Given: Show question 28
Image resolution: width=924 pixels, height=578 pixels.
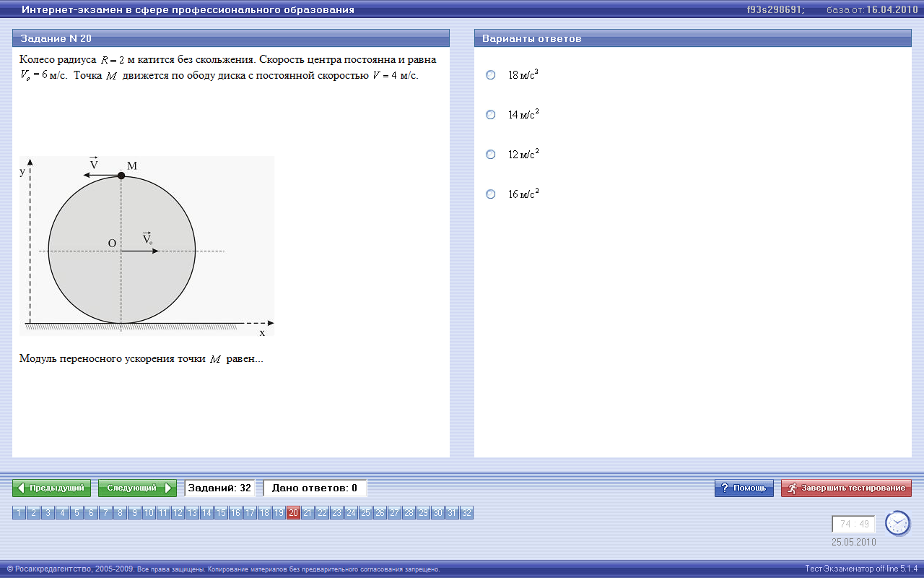Looking at the screenshot, I should [409, 513].
